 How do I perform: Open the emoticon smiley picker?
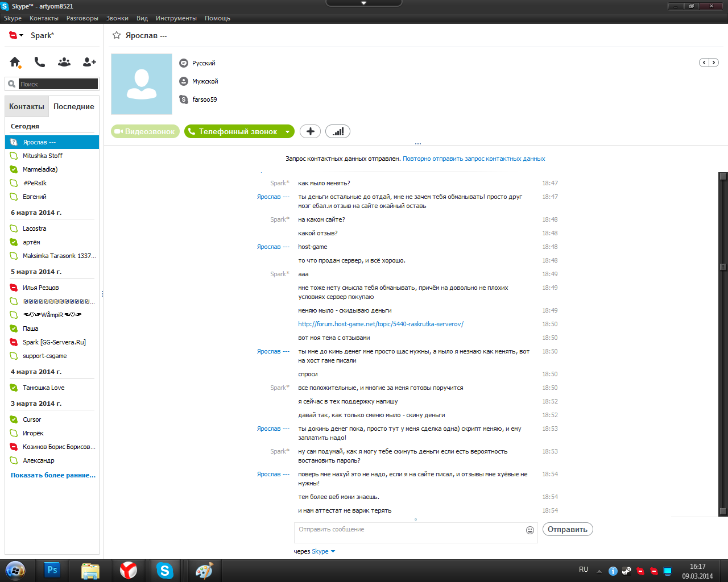point(530,530)
